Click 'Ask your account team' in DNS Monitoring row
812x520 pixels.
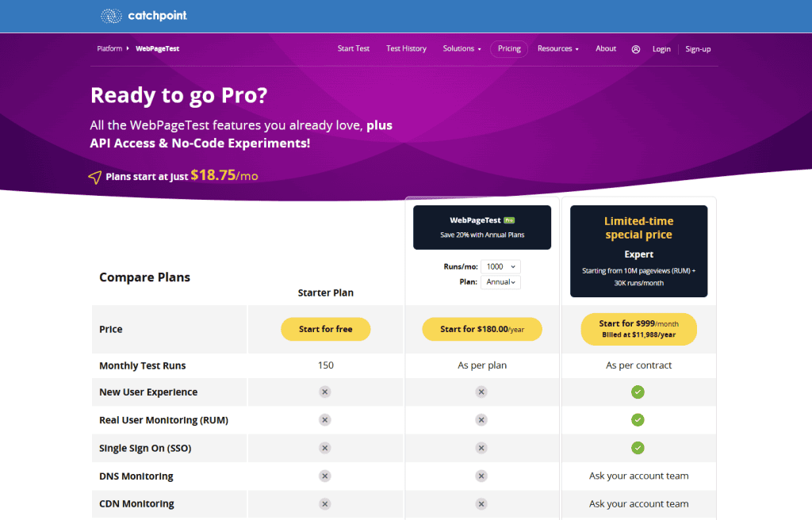click(x=638, y=476)
